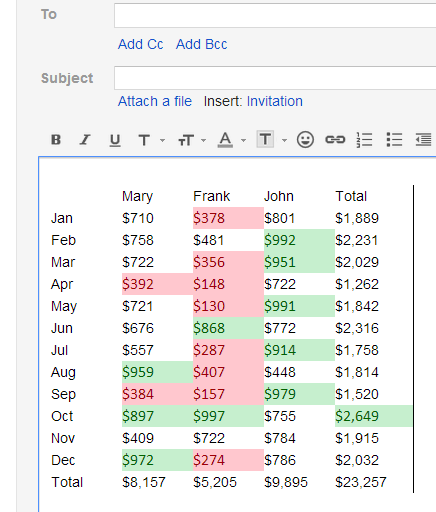The width and height of the screenshot is (436, 512).
Task: Focus the Subject input field
Action: tap(275, 78)
